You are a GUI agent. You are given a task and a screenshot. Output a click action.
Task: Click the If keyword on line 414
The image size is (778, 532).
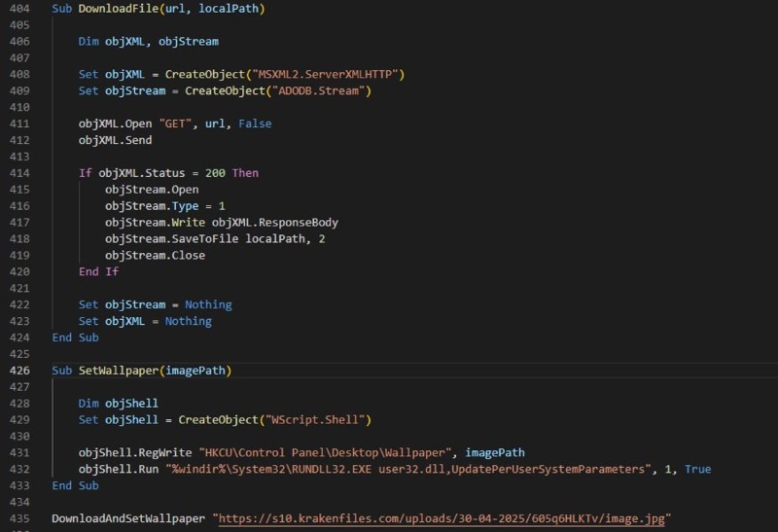pos(86,173)
